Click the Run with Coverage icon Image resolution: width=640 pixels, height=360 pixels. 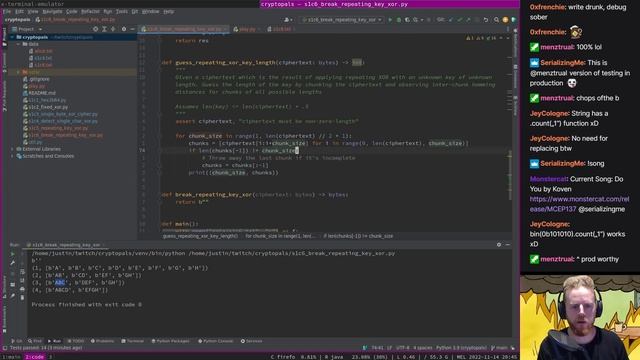407,20
